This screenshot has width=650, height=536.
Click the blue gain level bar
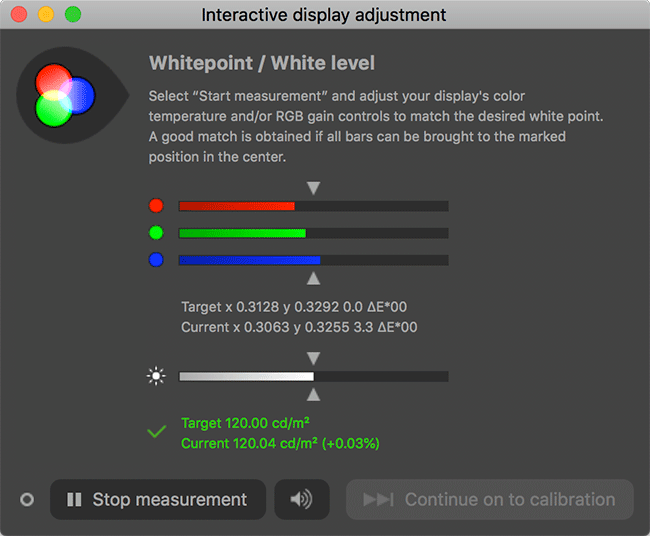[313, 260]
